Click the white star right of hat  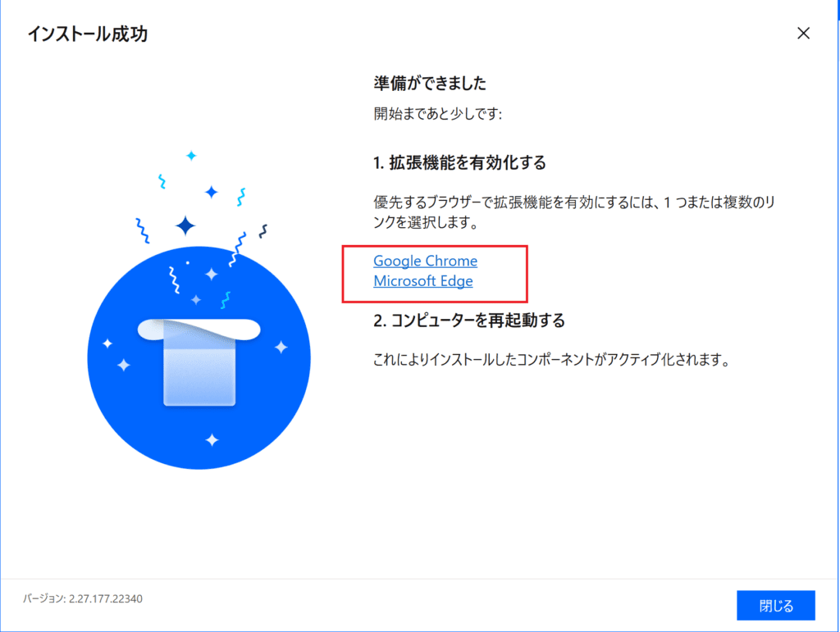click(281, 348)
